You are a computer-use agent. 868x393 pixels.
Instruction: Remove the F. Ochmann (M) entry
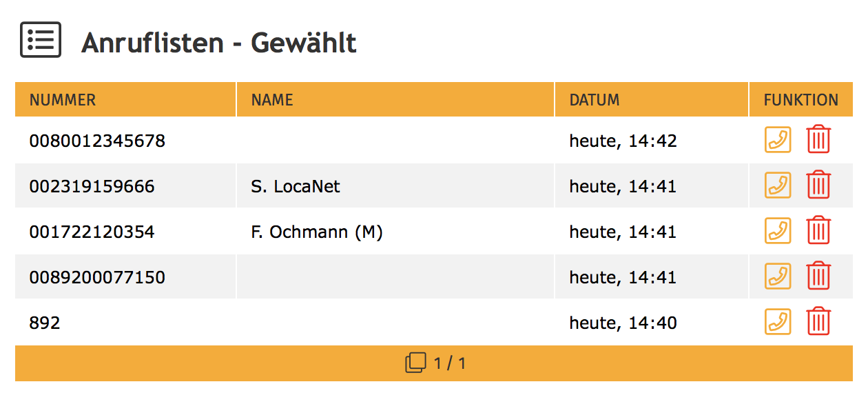click(818, 231)
